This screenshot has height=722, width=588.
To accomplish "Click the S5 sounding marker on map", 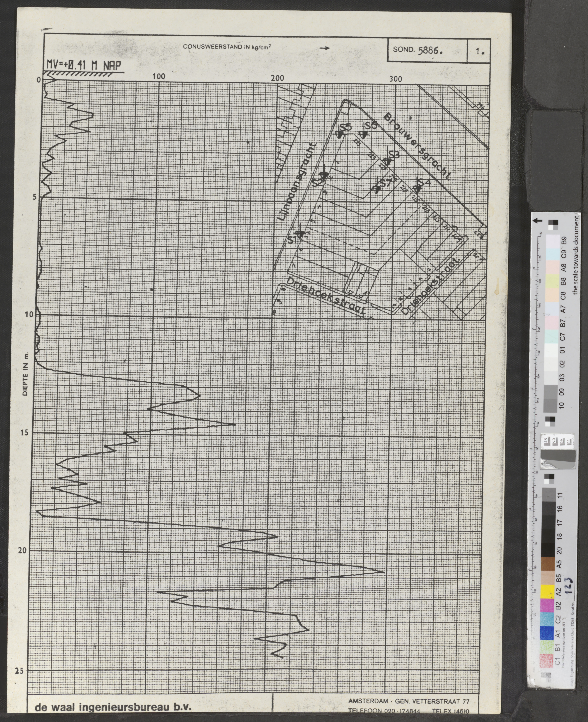I will (x=340, y=134).
